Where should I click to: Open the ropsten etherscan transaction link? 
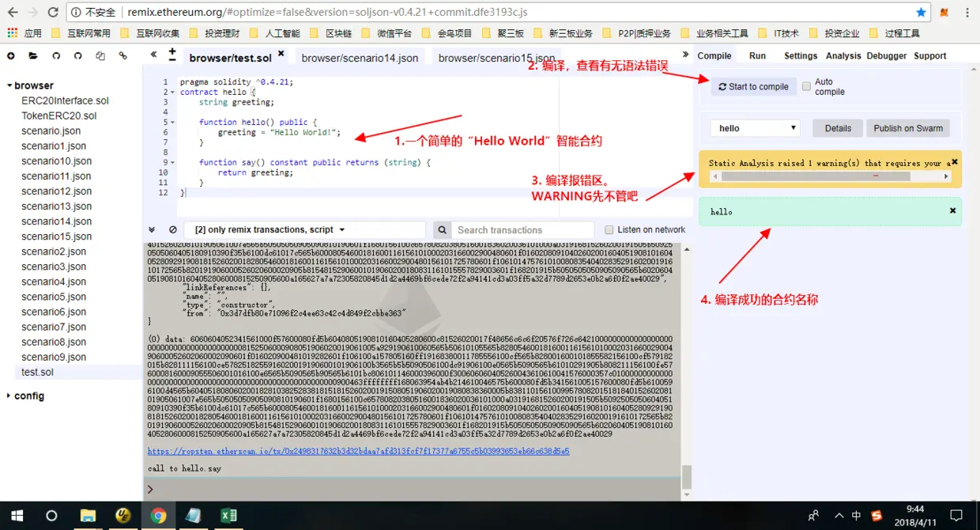(358, 451)
